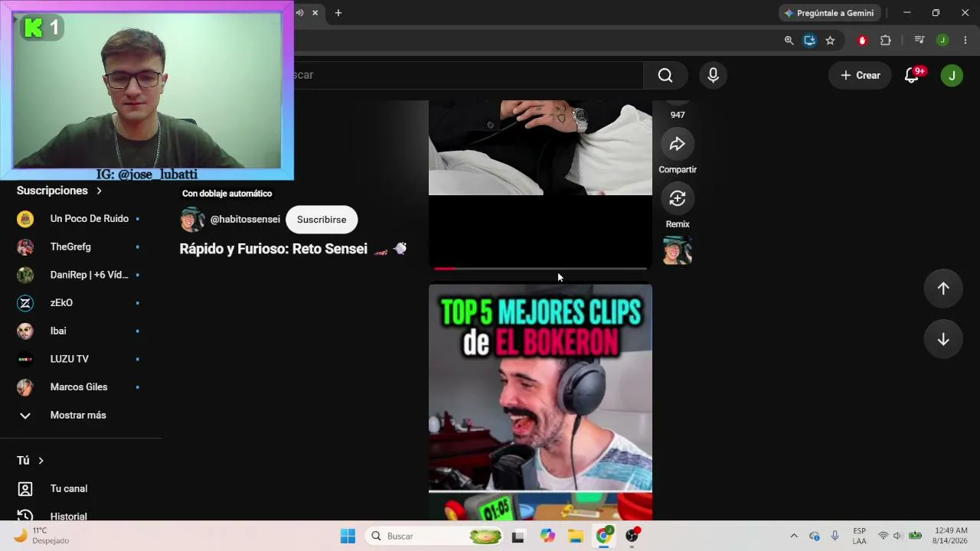Viewport: 980px width, 551px height.
Task: Go to the next Short with the down arrow
Action: click(943, 340)
